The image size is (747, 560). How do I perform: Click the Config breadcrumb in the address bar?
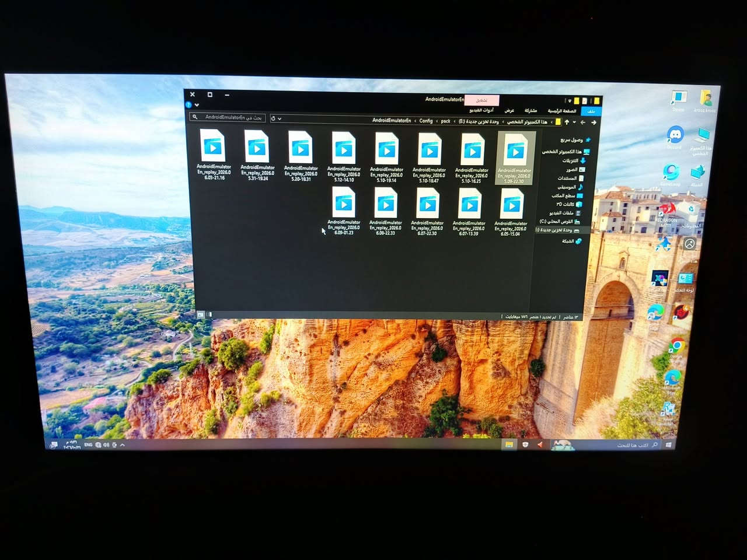pyautogui.click(x=426, y=121)
